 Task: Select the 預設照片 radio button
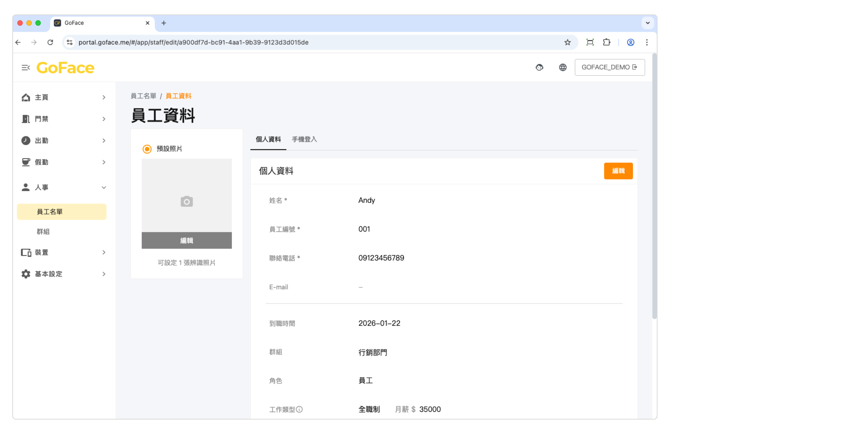click(147, 149)
